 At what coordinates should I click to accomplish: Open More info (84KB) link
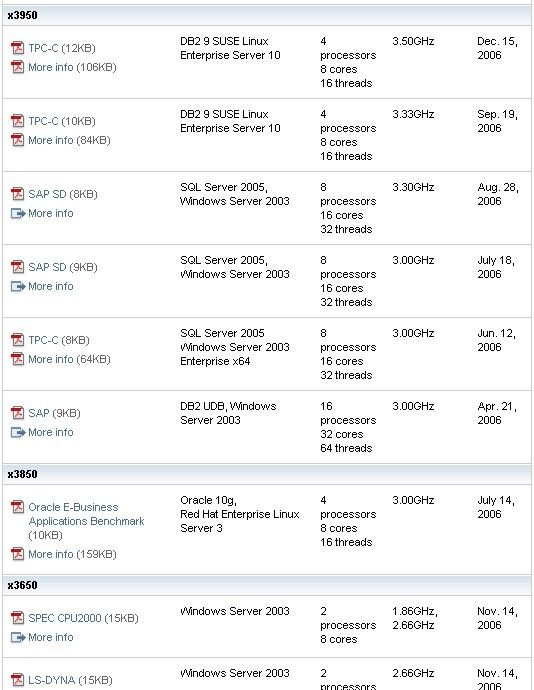coord(69,140)
